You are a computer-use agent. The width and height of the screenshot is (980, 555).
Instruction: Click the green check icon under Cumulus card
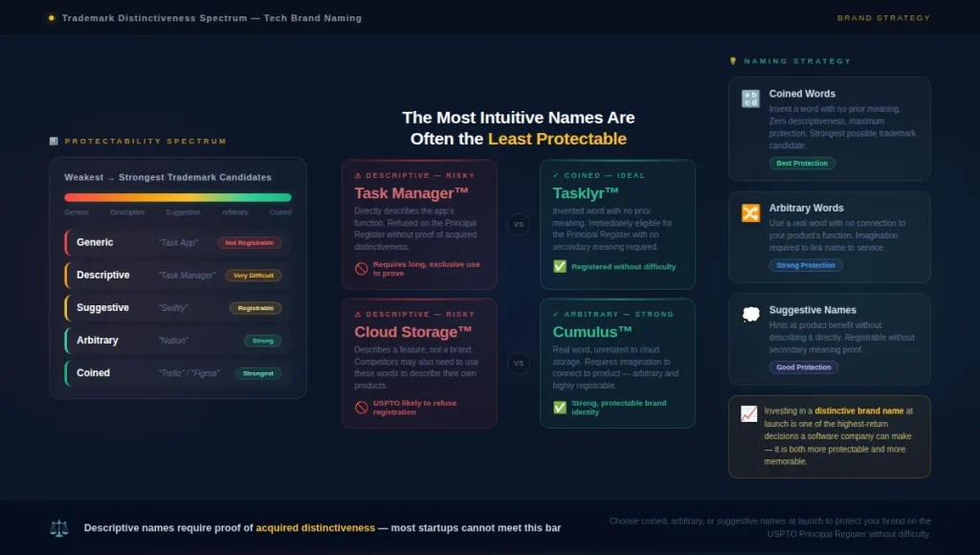coord(559,408)
